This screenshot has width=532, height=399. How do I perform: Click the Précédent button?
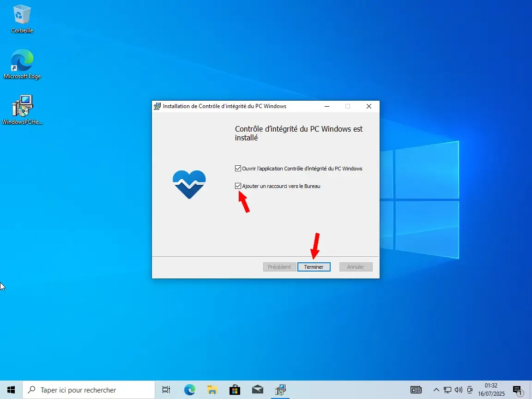[x=279, y=267]
